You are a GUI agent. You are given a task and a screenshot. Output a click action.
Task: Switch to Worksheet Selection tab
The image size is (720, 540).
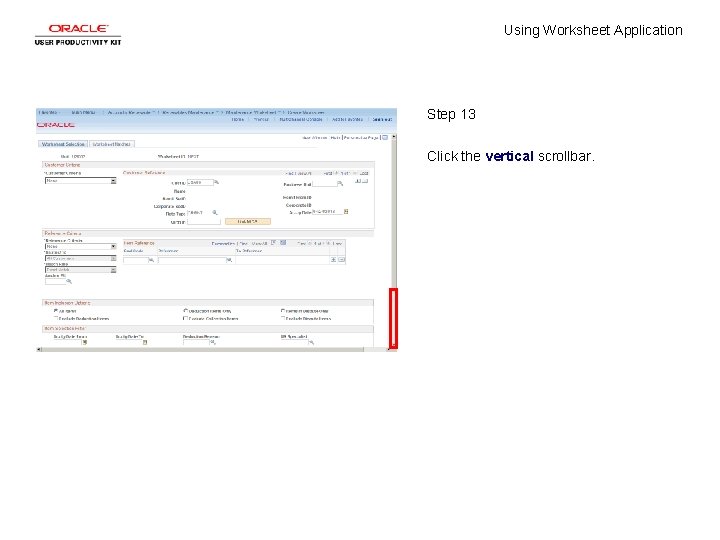(63, 144)
